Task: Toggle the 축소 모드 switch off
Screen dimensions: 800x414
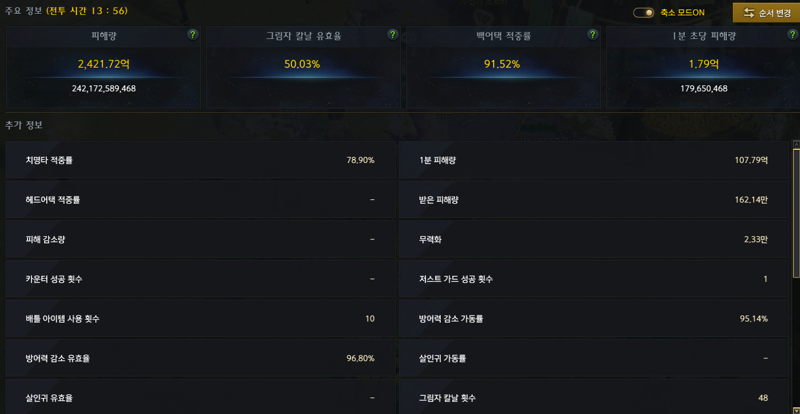Action: [644, 13]
